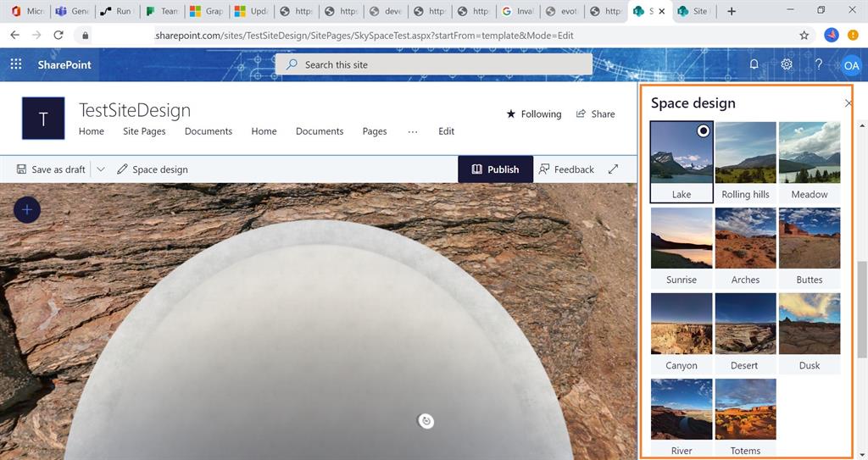The image size is (868, 460).
Task: Switch to the Invalid Google search tab
Action: coord(518,11)
